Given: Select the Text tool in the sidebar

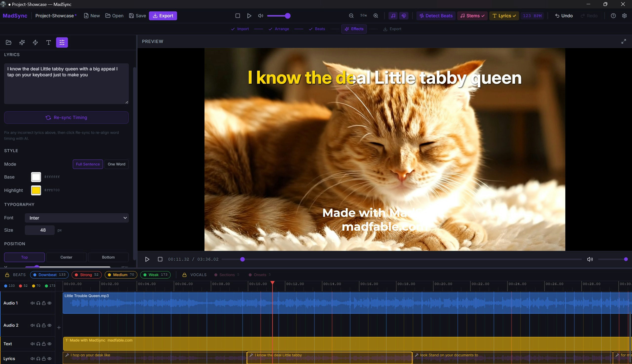Looking at the screenshot, I should [48, 42].
